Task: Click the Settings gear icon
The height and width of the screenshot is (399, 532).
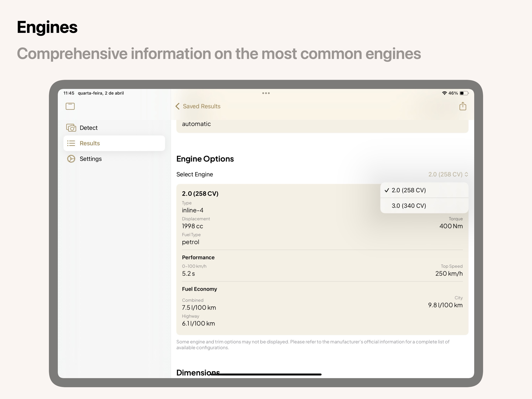Action: pos(71,159)
